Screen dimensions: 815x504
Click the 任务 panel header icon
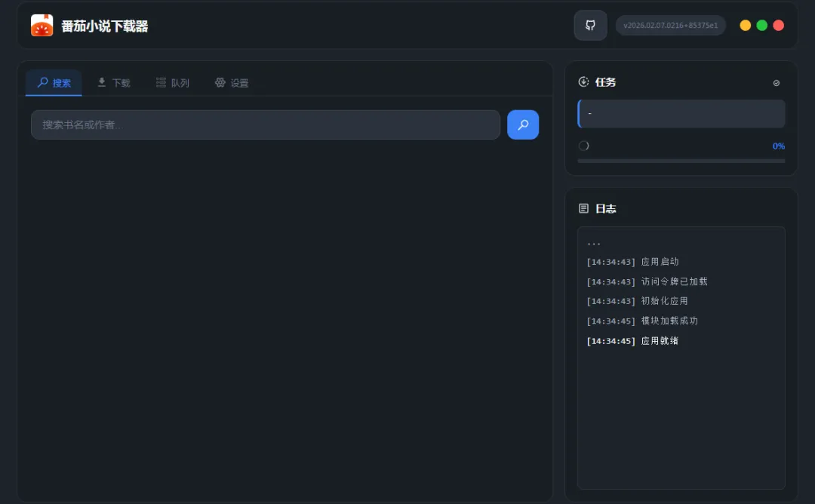[x=583, y=81]
